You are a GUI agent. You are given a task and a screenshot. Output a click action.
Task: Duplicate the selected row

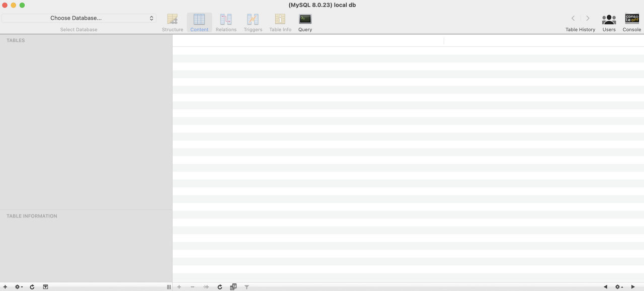click(206, 287)
